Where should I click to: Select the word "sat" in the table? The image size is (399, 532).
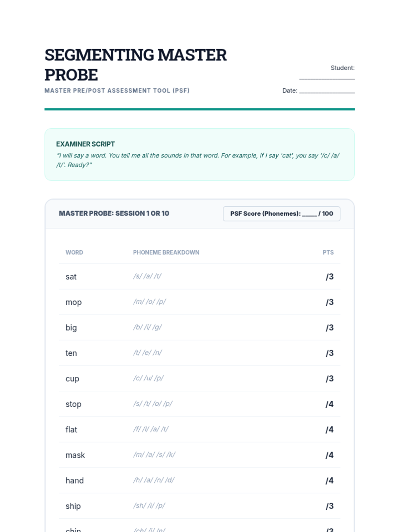click(x=71, y=277)
